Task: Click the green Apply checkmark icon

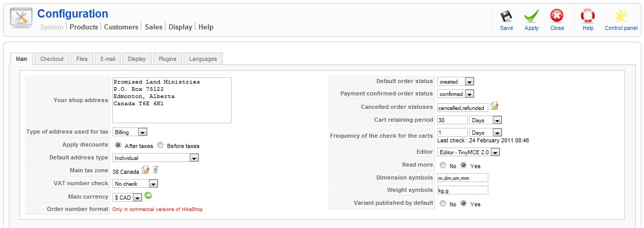Action: coord(532,16)
